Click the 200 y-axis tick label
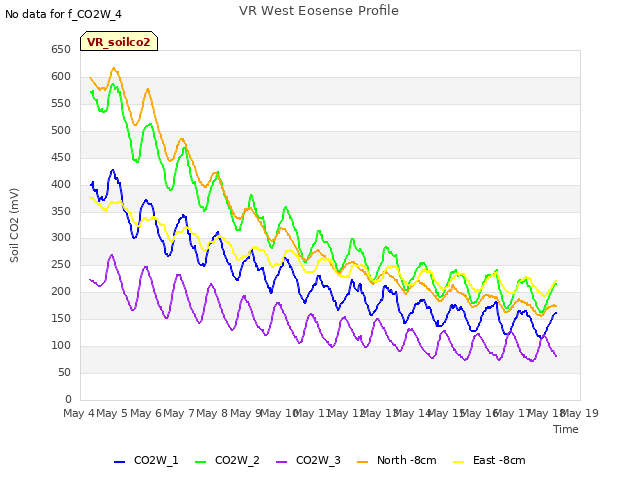 pos(61,291)
